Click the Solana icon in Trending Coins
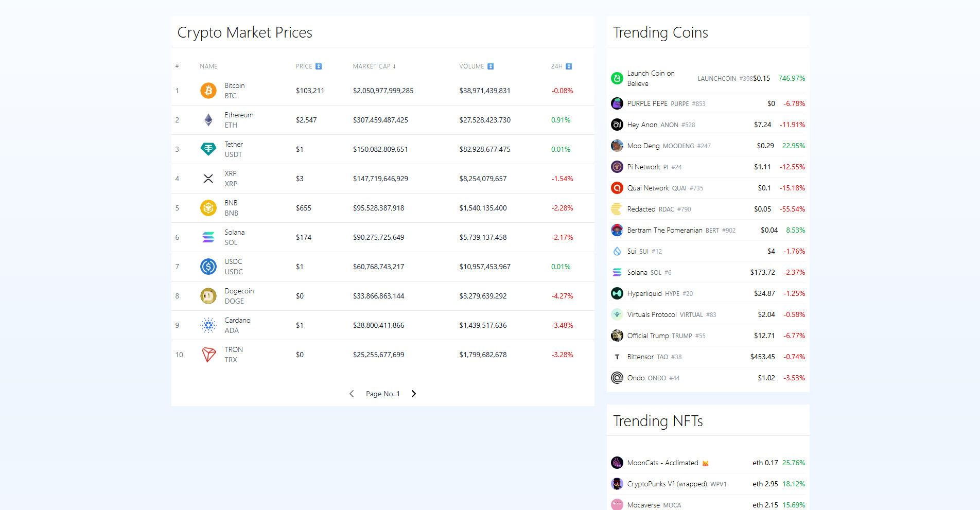 [617, 272]
